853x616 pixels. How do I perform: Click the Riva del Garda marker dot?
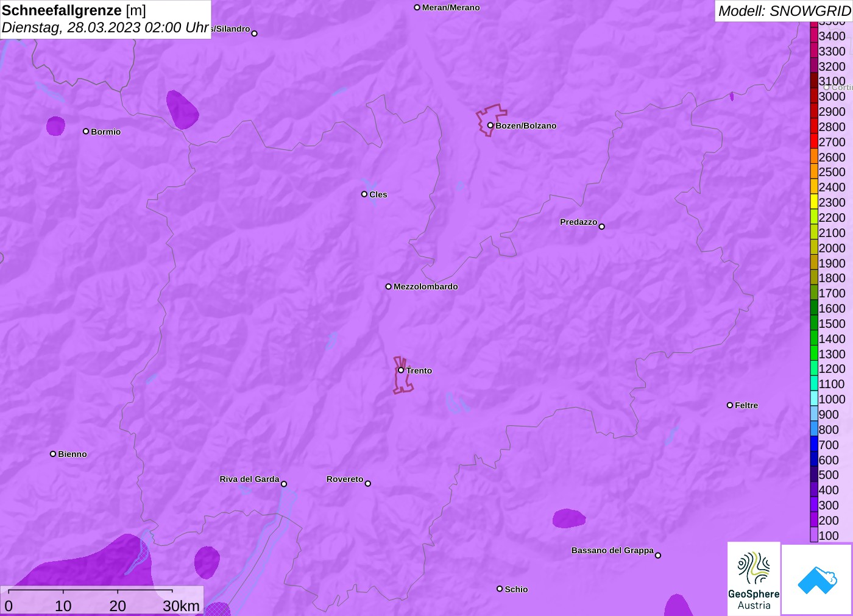pos(284,484)
